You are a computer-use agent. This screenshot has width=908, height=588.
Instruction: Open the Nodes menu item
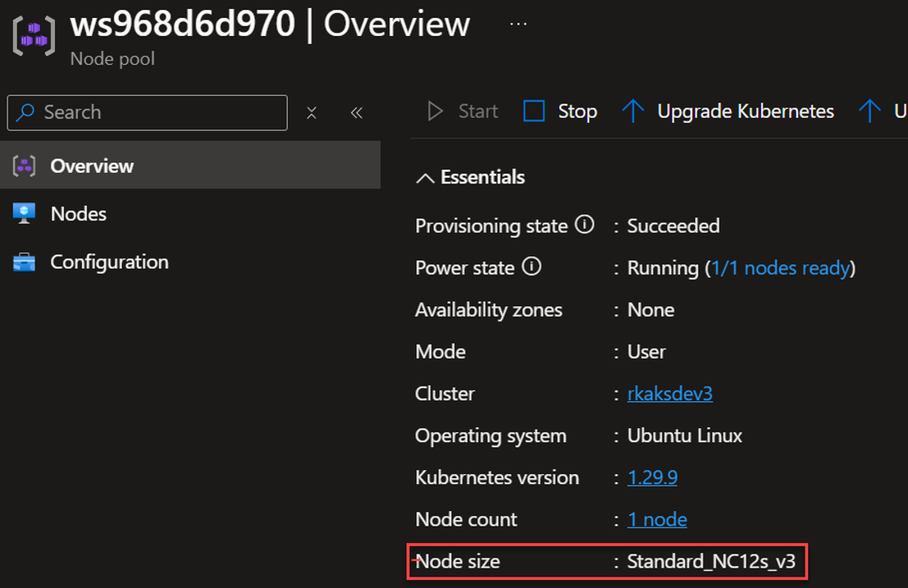point(79,214)
